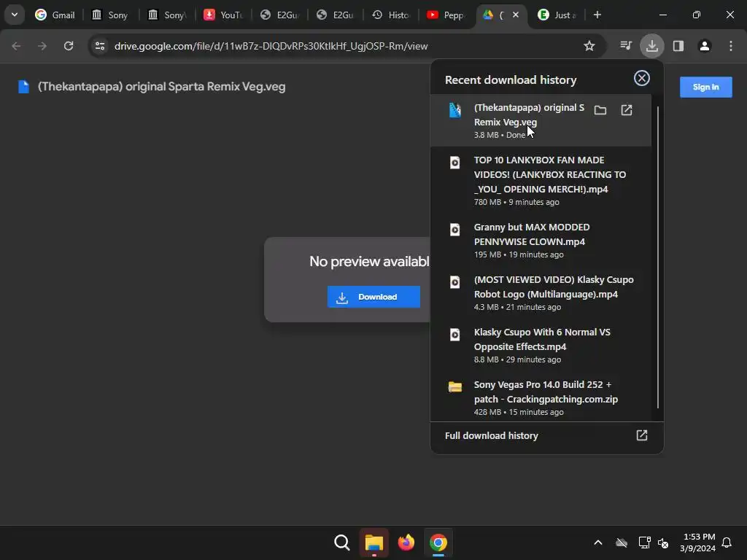Viewport: 747px width, 560px height.
Task: Open downloaded (Thekantapapa) original Remix Veg.veg entry
Action: click(x=541, y=120)
